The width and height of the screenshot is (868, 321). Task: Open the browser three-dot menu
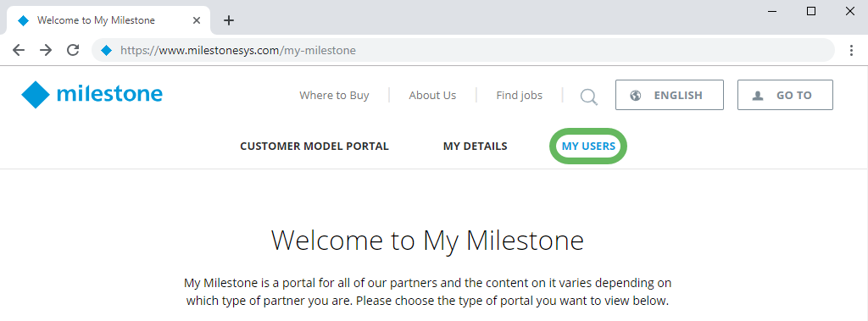[851, 50]
